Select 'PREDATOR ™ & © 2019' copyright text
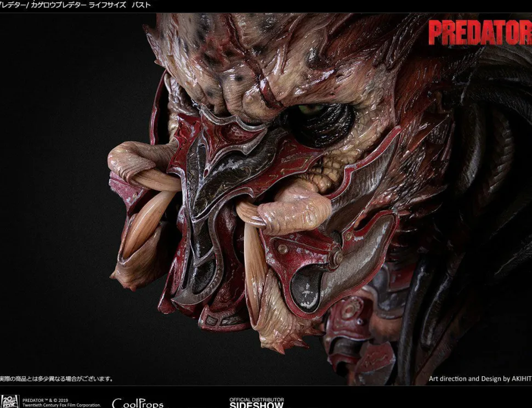This screenshot has height=408, width=532. [x=45, y=400]
